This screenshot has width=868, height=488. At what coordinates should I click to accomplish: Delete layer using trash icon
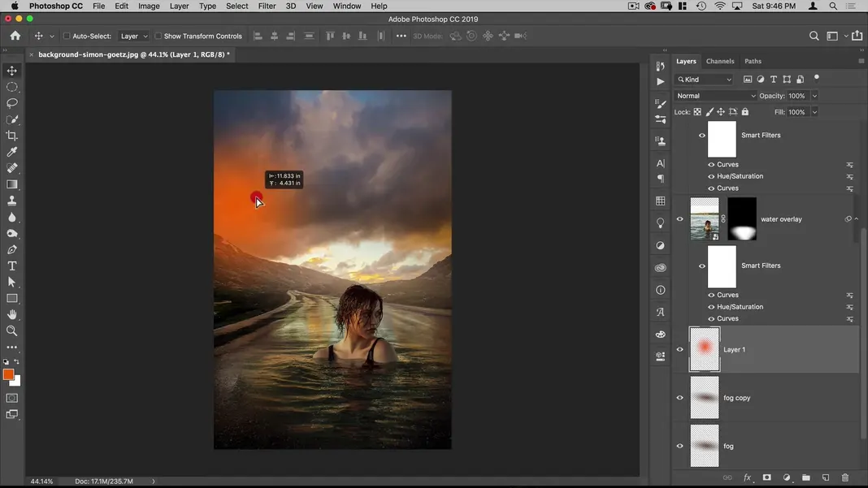(x=845, y=477)
